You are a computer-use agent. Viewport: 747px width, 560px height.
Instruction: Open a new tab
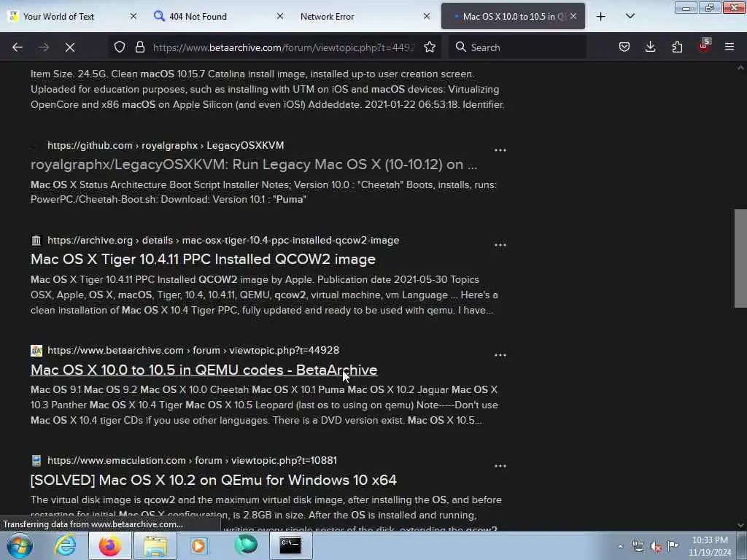coord(601,17)
